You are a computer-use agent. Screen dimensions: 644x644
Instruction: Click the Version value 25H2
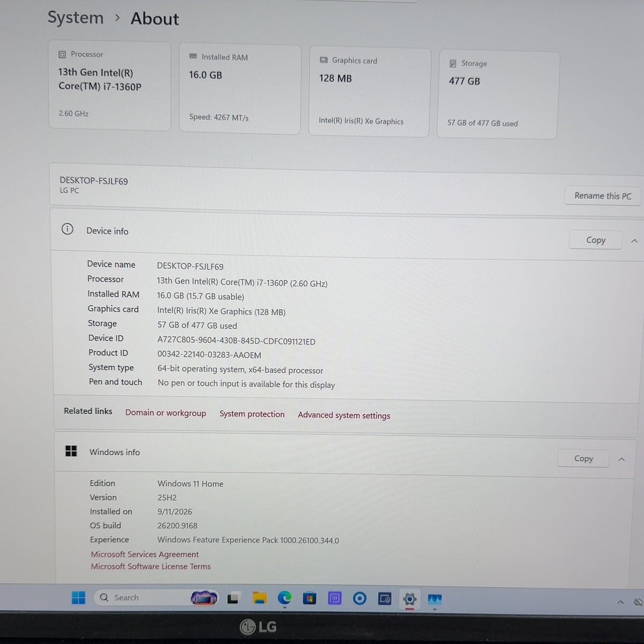point(167,497)
